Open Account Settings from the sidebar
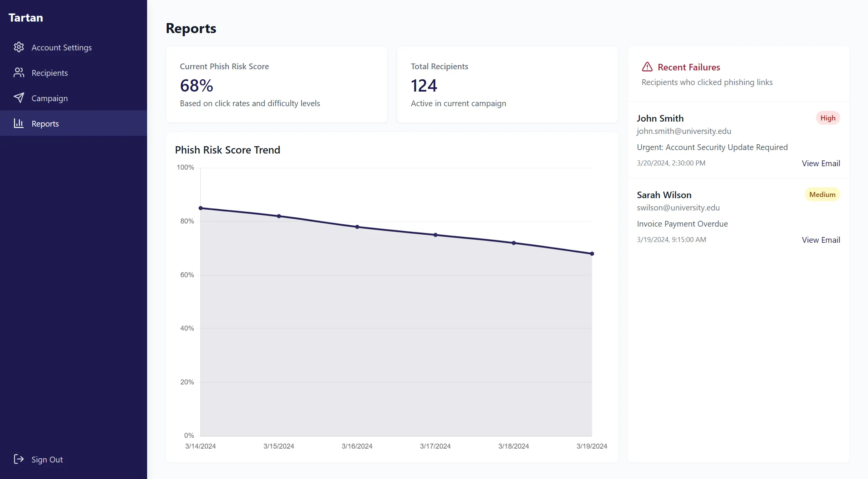The height and width of the screenshot is (479, 868). pyautogui.click(x=62, y=47)
